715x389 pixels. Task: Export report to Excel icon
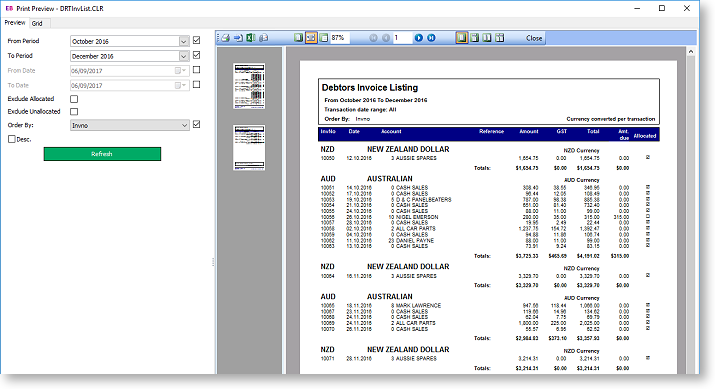tap(251, 38)
